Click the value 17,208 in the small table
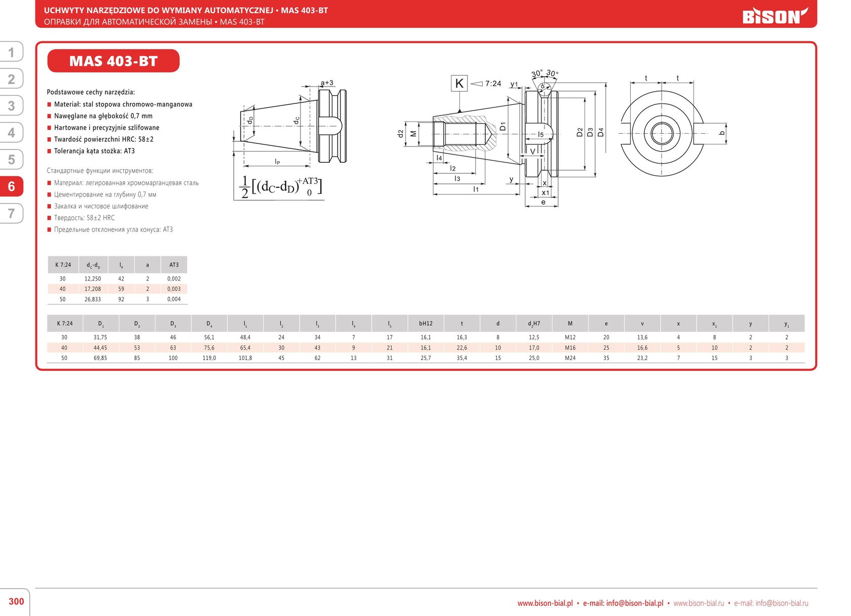This screenshot has height=616, width=851. click(x=93, y=289)
